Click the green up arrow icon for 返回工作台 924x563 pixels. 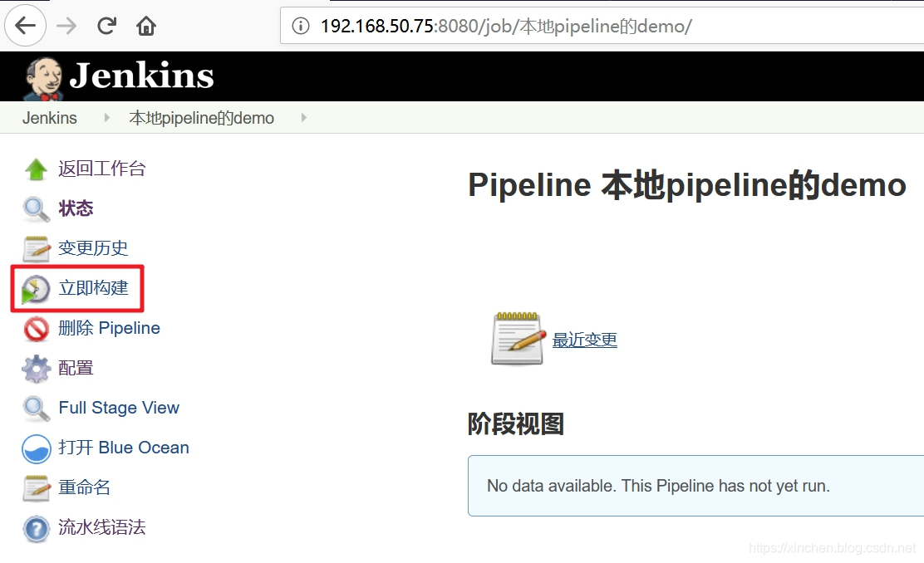pyautogui.click(x=36, y=169)
